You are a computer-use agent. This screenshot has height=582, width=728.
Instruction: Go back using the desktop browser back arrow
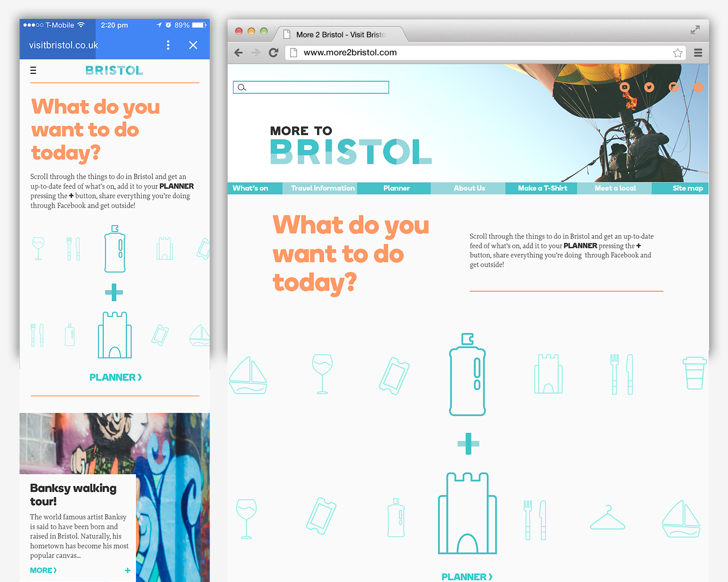[x=238, y=52]
